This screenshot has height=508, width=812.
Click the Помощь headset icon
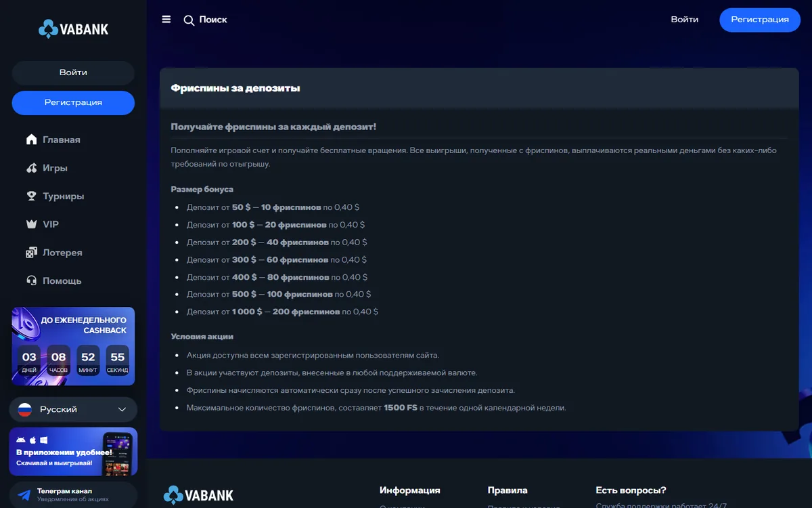(31, 280)
